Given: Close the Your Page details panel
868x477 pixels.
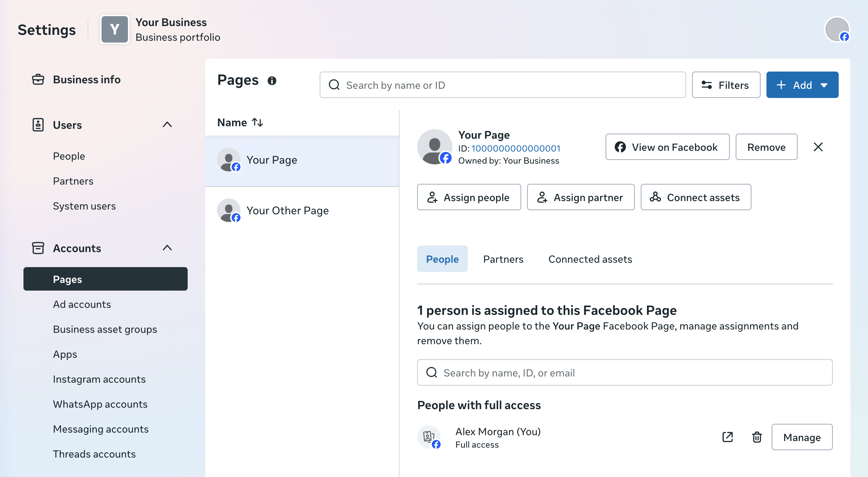Looking at the screenshot, I should click(818, 147).
